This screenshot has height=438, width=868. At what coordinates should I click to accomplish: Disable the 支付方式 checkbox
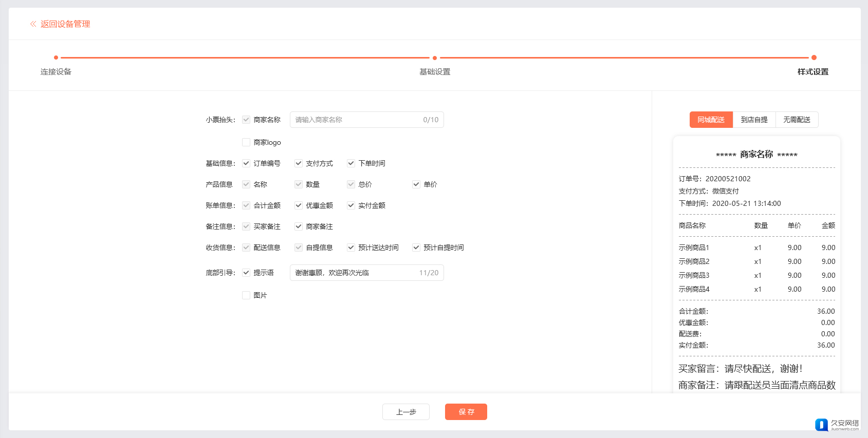tap(299, 163)
